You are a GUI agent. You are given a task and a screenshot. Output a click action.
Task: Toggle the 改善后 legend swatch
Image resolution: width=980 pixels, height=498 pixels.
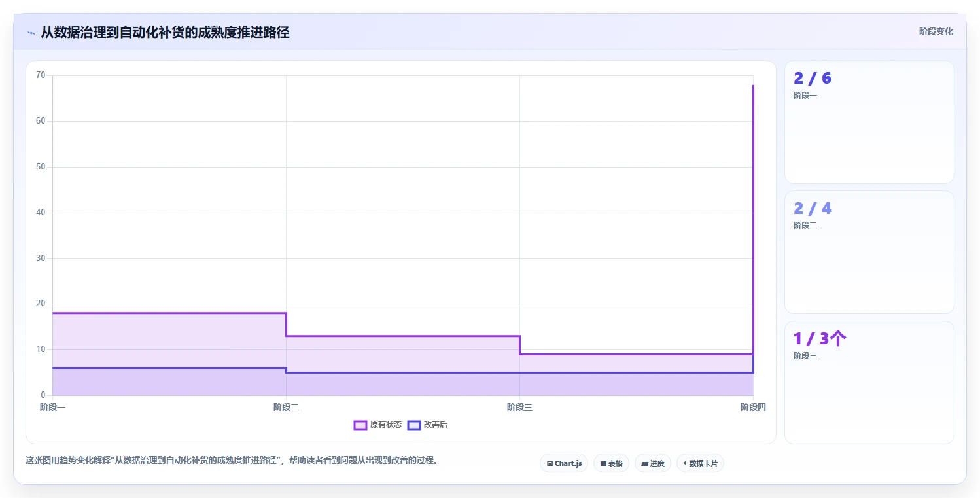[x=414, y=425]
